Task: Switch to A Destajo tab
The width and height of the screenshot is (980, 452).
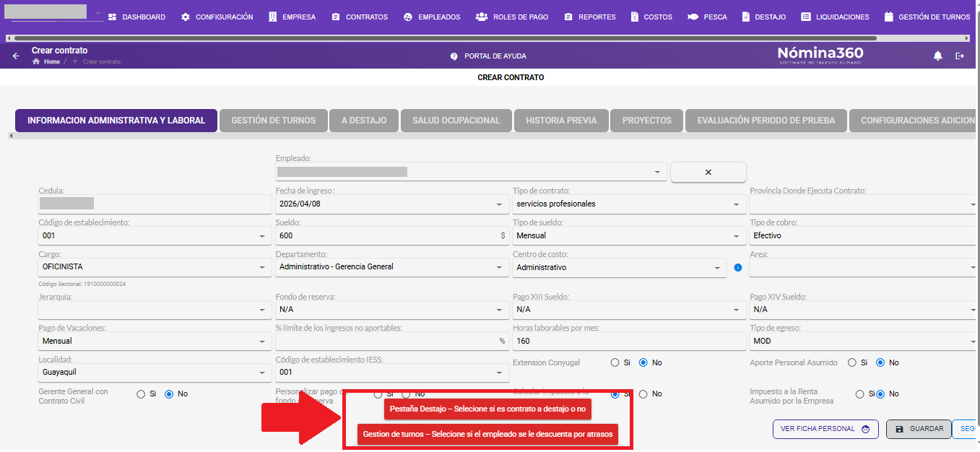Action: (364, 121)
